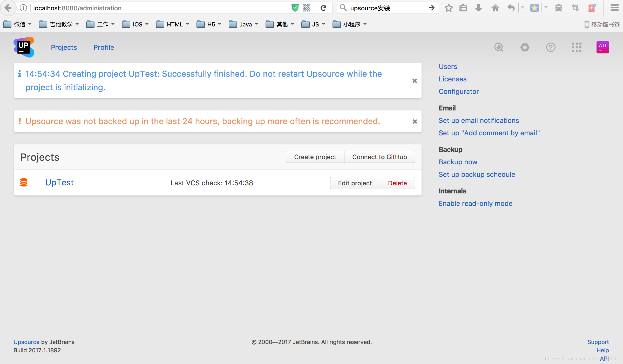
Task: Click Enable read-only mode
Action: (476, 204)
